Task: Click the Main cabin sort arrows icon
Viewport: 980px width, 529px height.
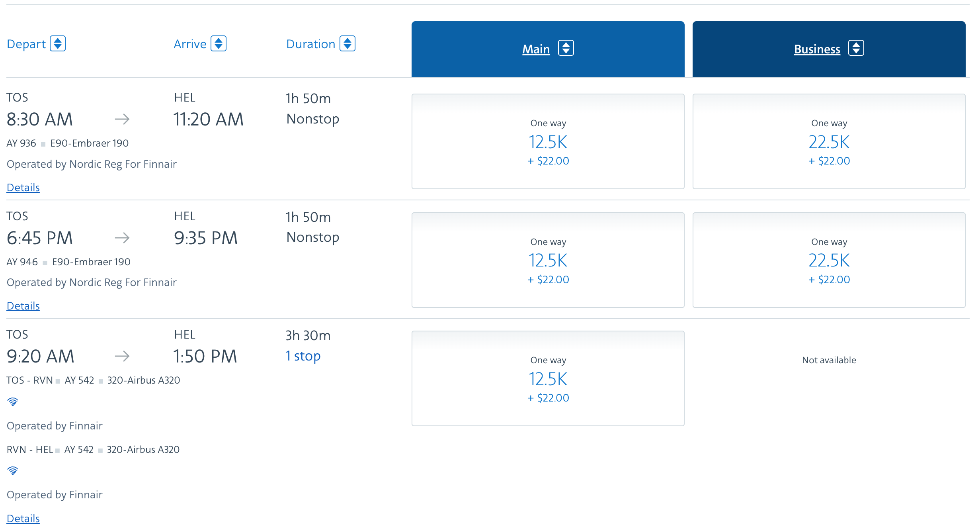Action: [x=566, y=48]
